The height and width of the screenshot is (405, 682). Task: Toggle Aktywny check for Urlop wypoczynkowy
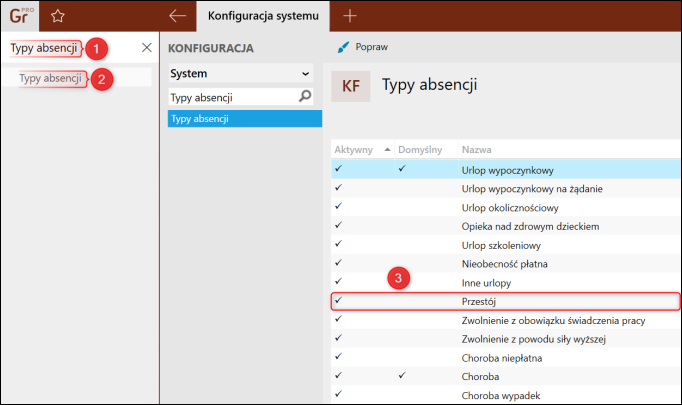(339, 168)
